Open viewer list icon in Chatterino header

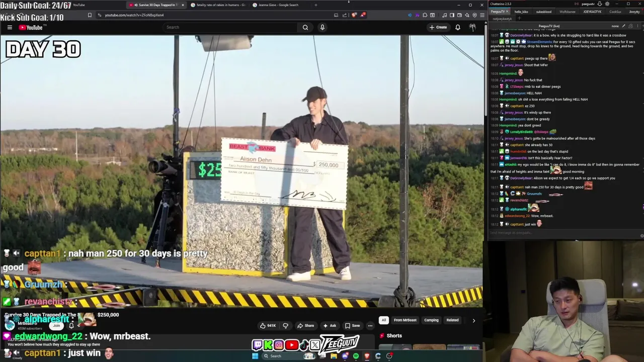point(631,26)
